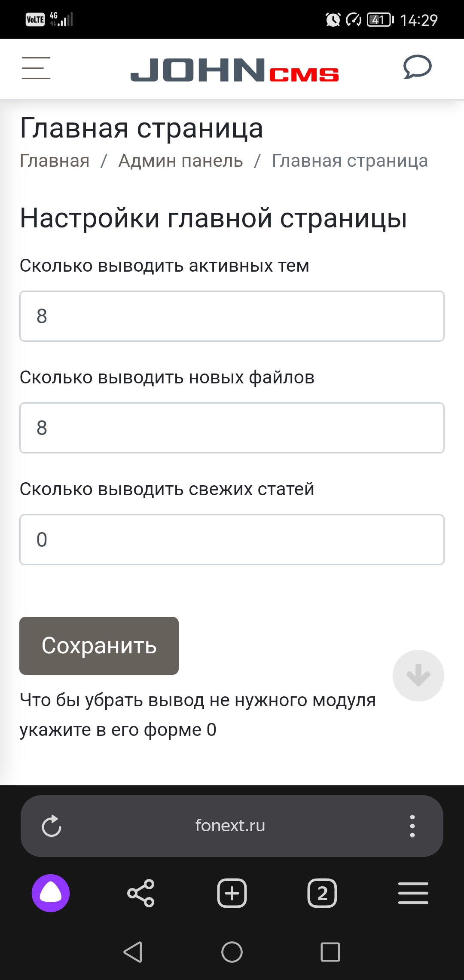This screenshot has height=980, width=464.
Task: Open the messages chat bubble icon
Action: [x=417, y=67]
